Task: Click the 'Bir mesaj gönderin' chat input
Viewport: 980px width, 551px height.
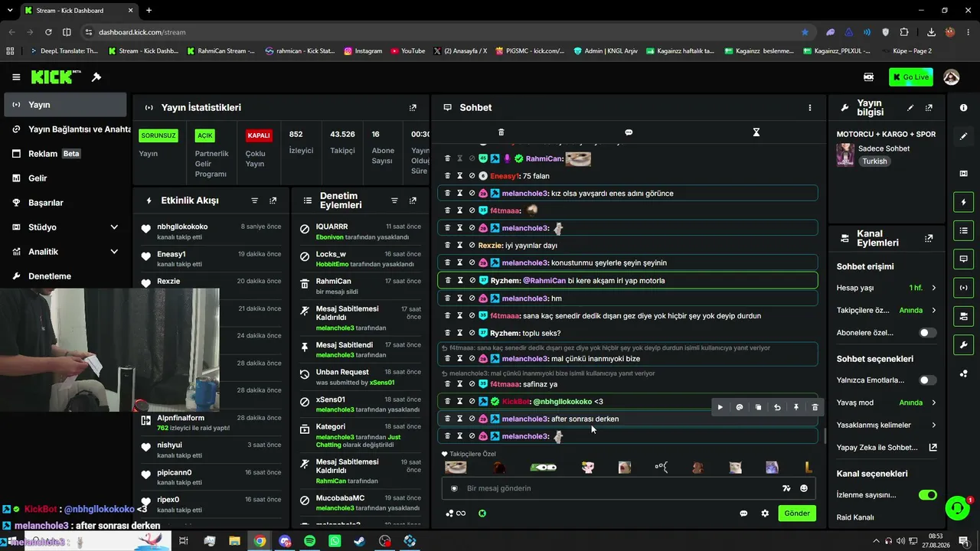Action: point(612,488)
